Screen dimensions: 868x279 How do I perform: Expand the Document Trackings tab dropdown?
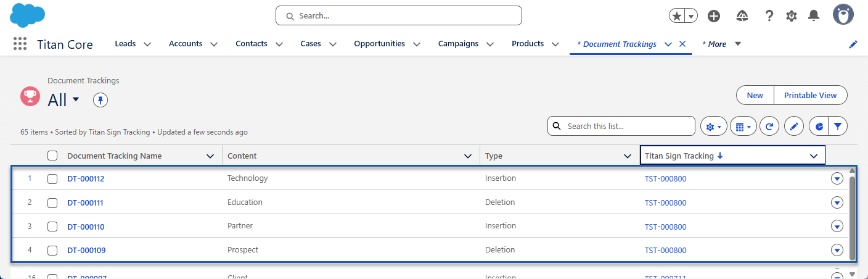[668, 44]
